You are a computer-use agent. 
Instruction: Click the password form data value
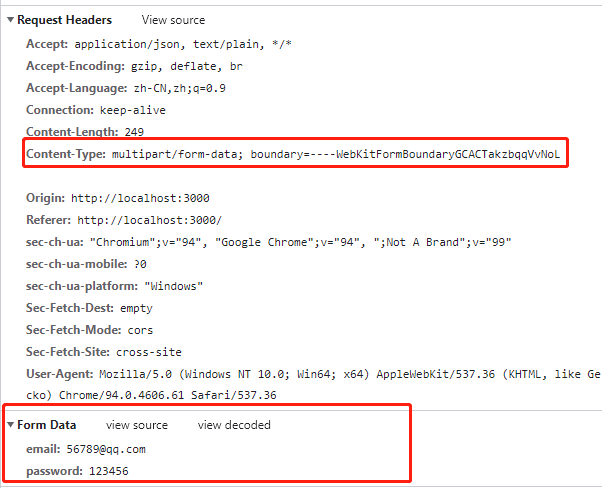tap(109, 470)
